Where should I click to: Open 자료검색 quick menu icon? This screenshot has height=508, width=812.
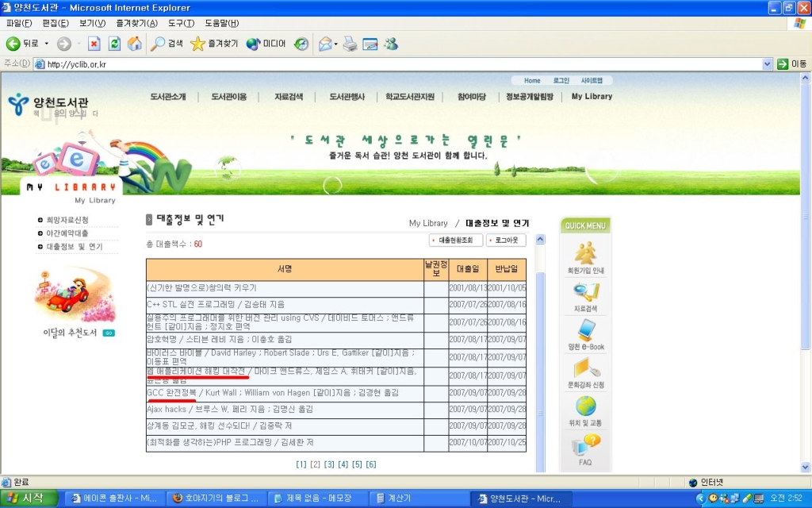[x=586, y=297]
